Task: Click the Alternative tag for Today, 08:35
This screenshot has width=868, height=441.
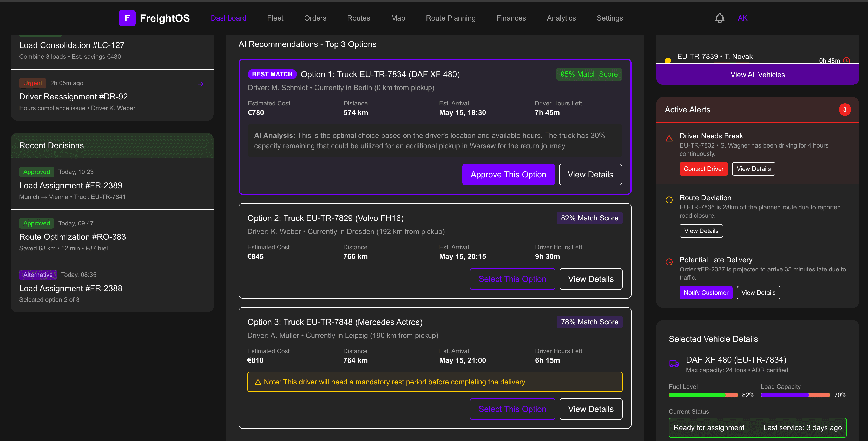Action: 38,275
